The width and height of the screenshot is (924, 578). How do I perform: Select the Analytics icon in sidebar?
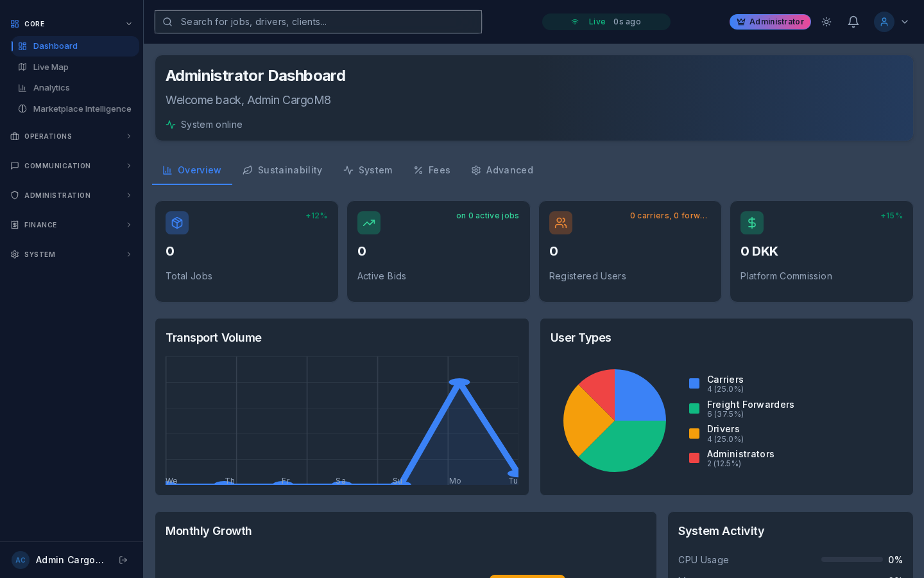pyautogui.click(x=22, y=88)
